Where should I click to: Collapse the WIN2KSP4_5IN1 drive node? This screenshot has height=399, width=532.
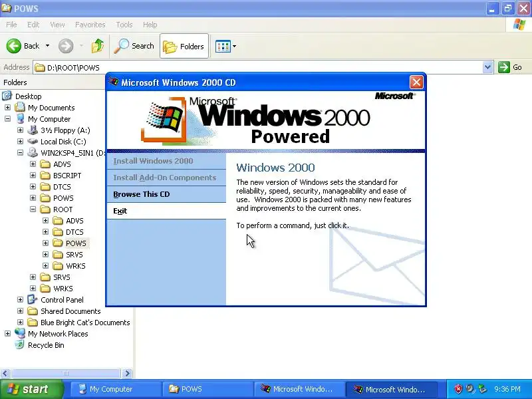(21, 153)
